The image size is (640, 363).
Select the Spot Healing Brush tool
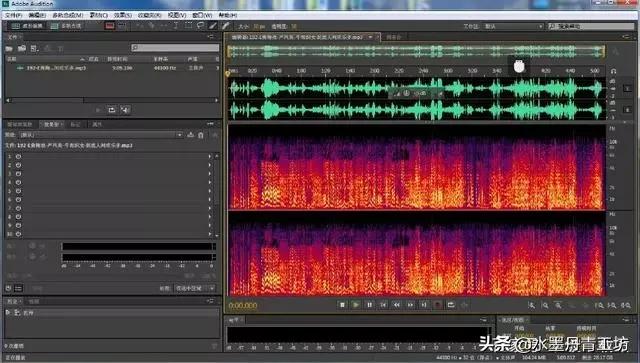225,26
